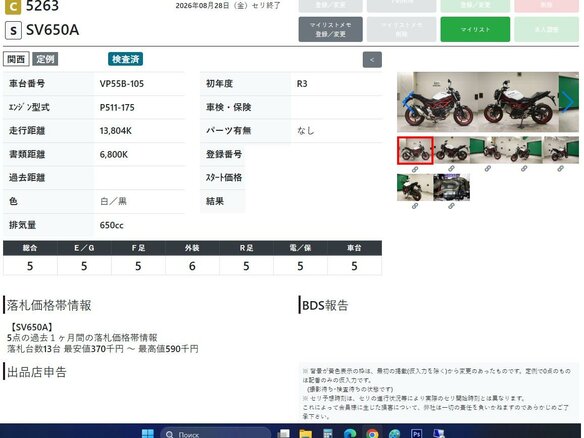Click link icon under fifth thumbnail
Viewport: 584px width, 438px height.
(x=561, y=169)
